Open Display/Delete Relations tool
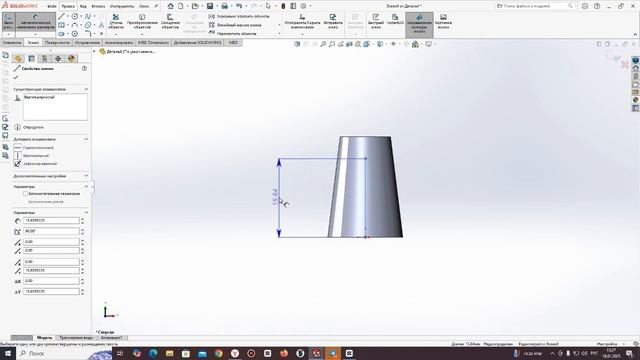Image resolution: width=640 pixels, height=360 pixels. (302, 21)
